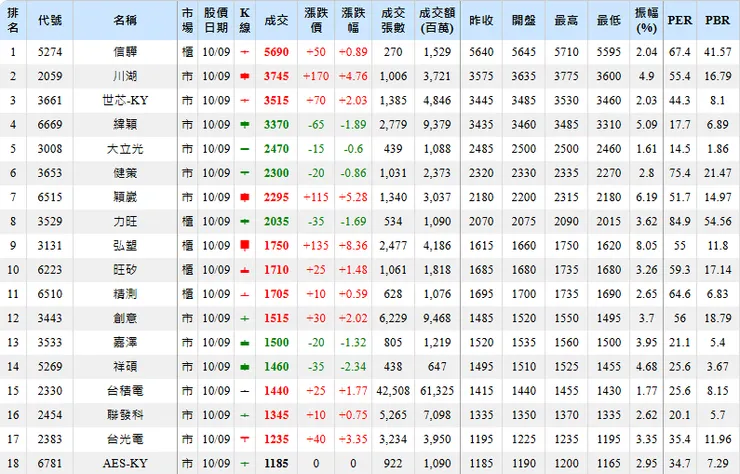Select the highest price 2315 for 穎崴

pos(566,197)
